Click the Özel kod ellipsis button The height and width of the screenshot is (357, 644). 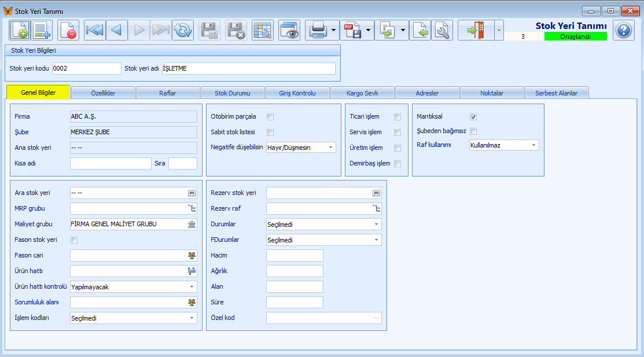click(x=376, y=318)
